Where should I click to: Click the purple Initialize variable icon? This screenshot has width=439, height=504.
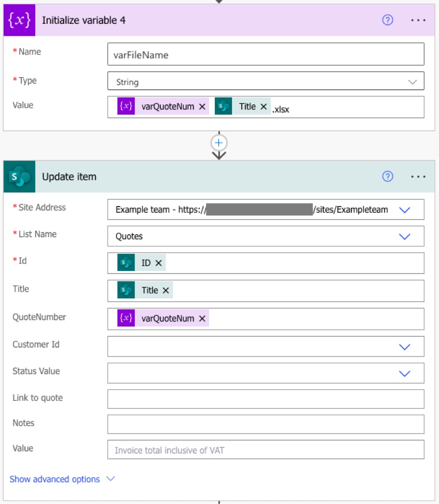pos(19,20)
